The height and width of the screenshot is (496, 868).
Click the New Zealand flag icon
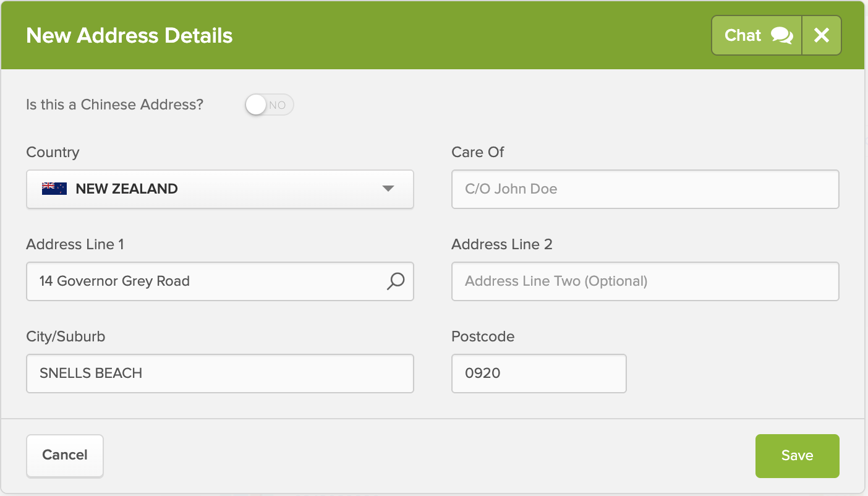click(x=54, y=189)
